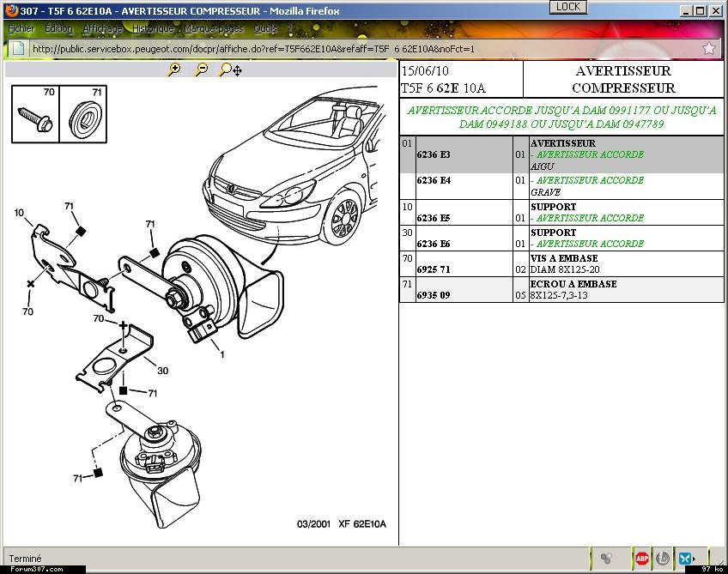
Task: Click the magnifier with move arrows icon
Action: pyautogui.click(x=230, y=69)
